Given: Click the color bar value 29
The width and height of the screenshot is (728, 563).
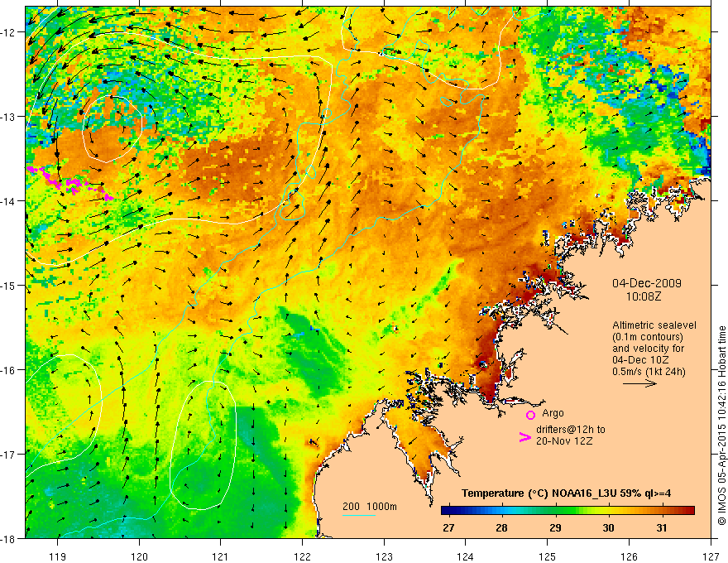Looking at the screenshot, I should (x=555, y=527).
